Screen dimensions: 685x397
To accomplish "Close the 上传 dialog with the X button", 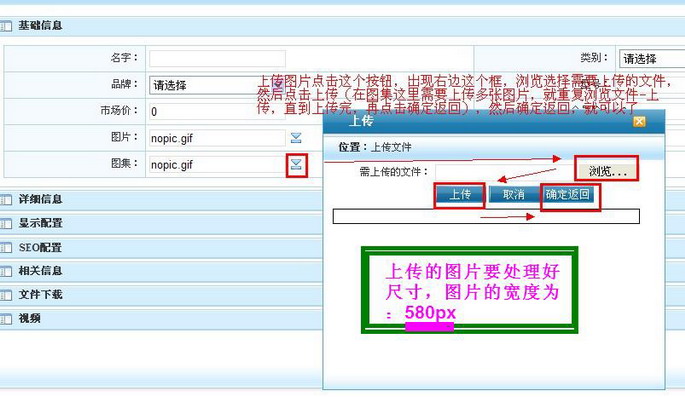I will coord(639,121).
